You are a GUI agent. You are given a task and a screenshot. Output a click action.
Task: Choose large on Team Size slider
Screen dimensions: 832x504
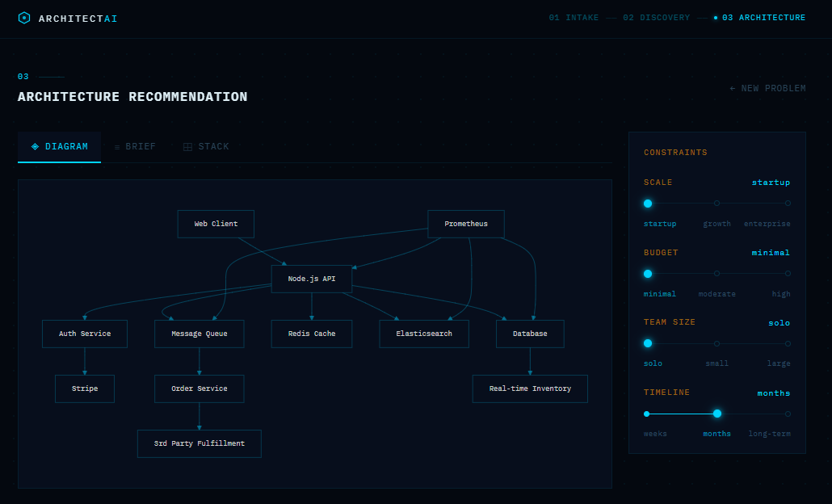click(788, 343)
